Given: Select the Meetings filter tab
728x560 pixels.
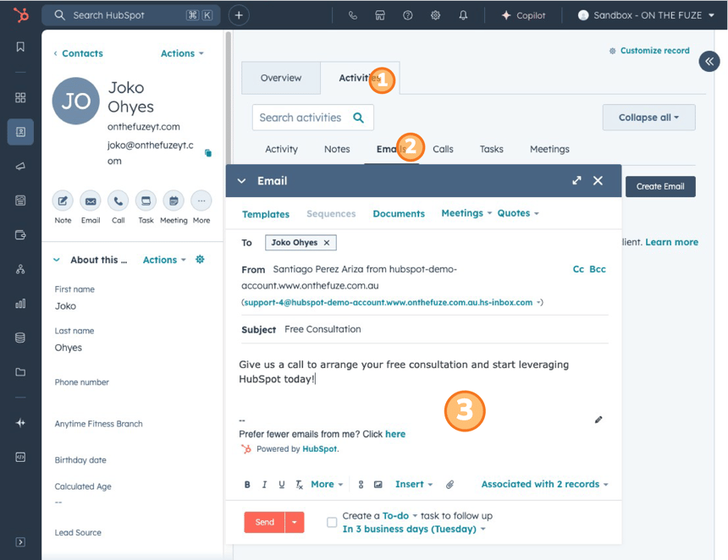Looking at the screenshot, I should 549,149.
